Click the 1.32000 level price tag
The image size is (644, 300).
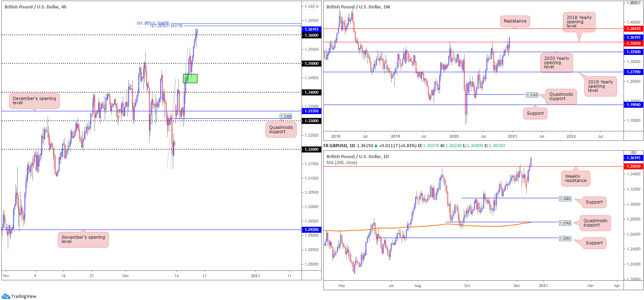pyautogui.click(x=311, y=149)
